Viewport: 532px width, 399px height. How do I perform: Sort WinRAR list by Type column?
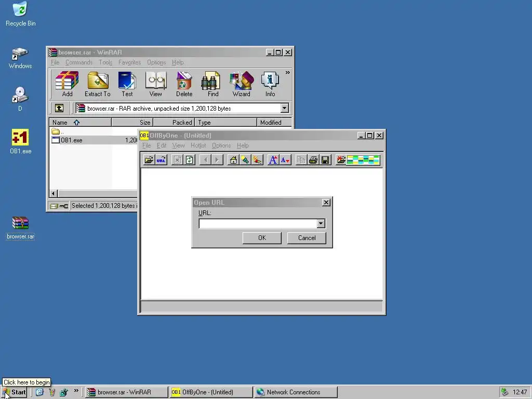(225, 122)
